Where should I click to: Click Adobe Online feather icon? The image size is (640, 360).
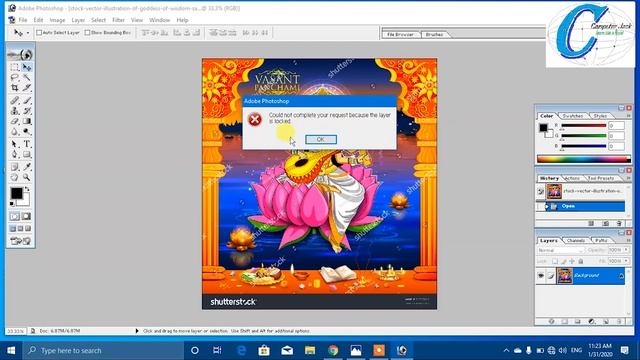(20, 54)
